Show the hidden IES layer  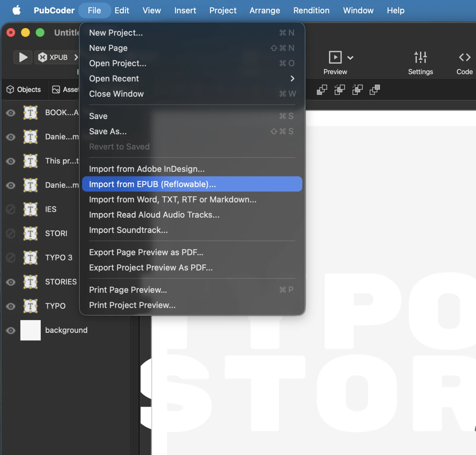11,209
